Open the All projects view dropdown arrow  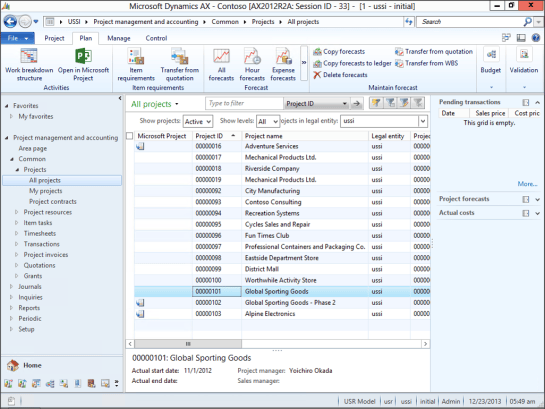tap(177, 104)
